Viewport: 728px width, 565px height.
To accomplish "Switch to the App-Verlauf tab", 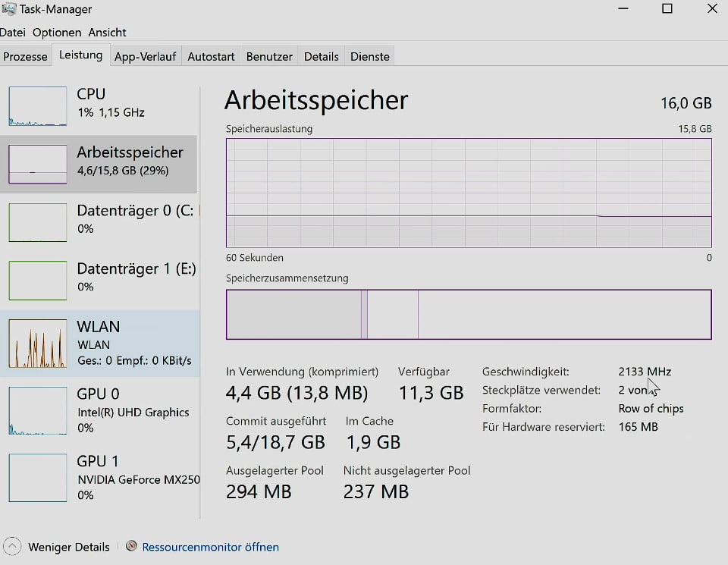I will [146, 57].
